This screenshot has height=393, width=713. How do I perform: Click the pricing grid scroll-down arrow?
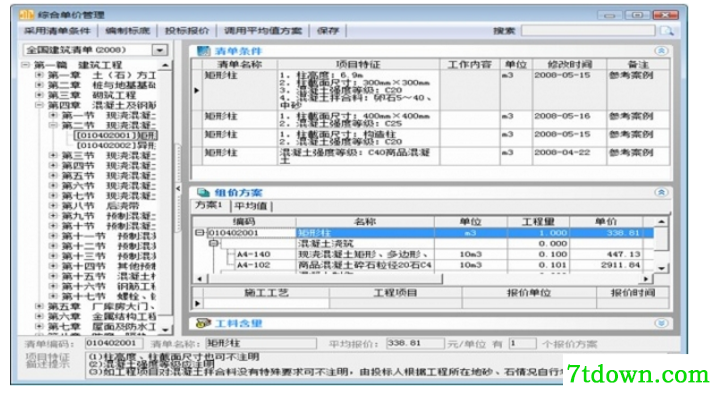pos(661,268)
